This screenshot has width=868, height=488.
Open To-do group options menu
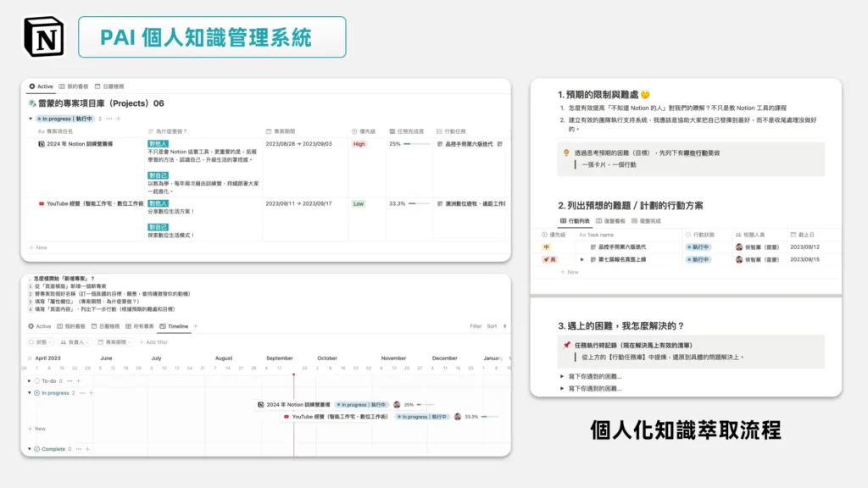[70, 380]
